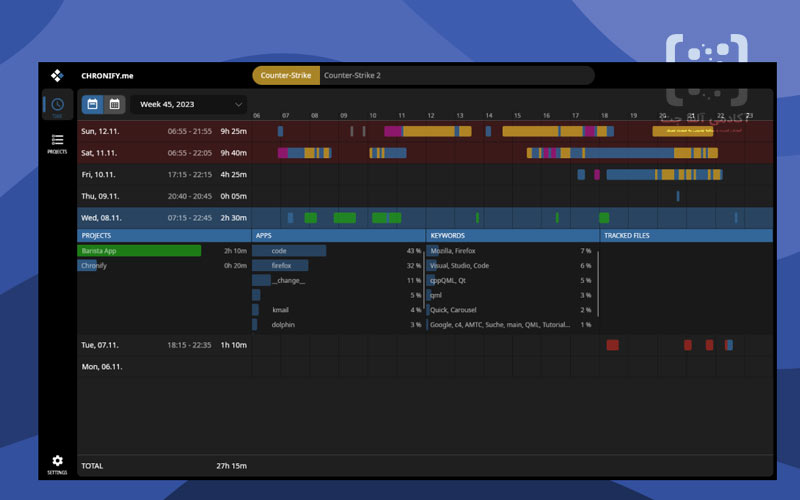Switch to month view calendar icon
The width and height of the screenshot is (800, 500).
coord(114,104)
